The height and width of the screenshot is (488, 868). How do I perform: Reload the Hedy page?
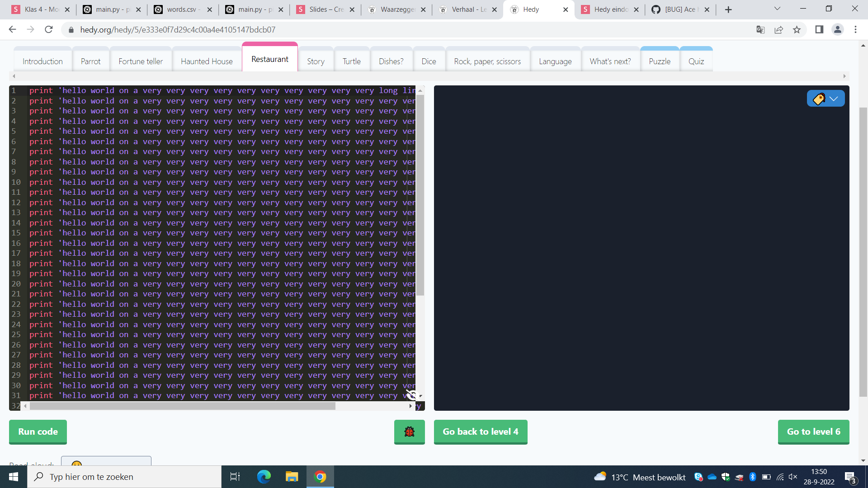point(49,30)
